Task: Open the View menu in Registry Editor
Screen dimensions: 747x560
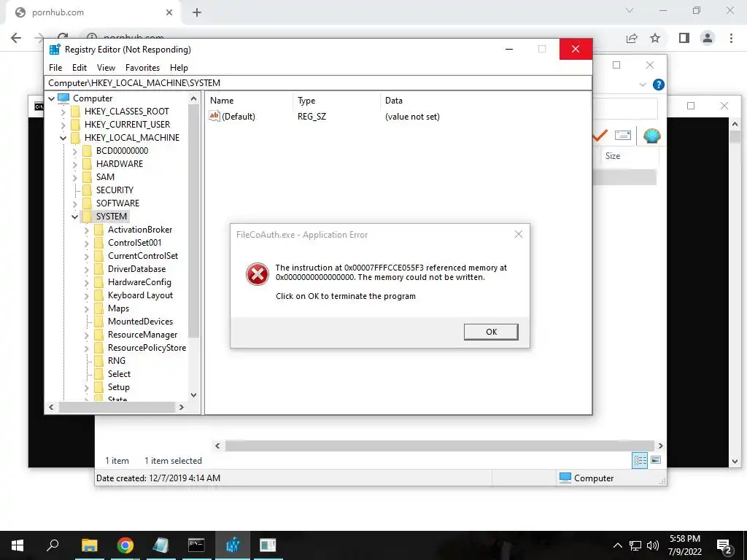Action: click(x=106, y=68)
